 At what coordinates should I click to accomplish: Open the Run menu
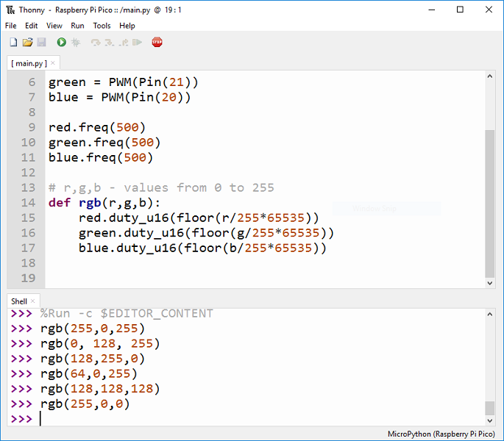coord(77,26)
